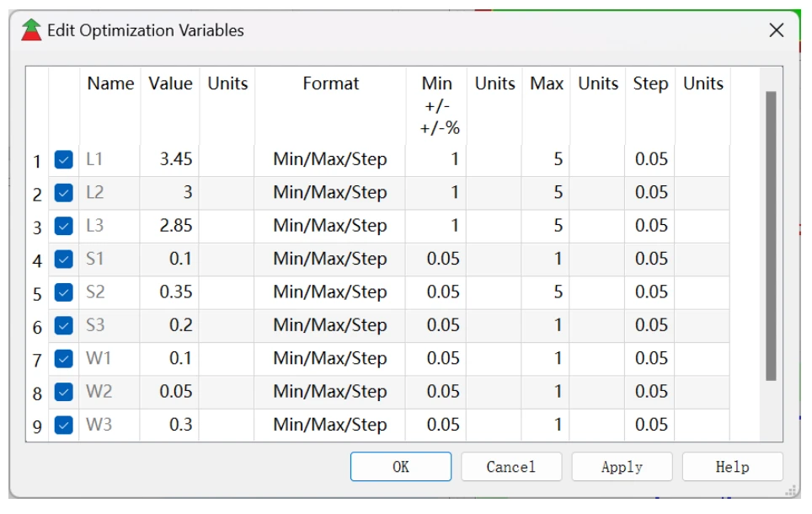Viewport: 812px width, 514px height.
Task: Expand Format cell for S1 variable
Action: click(329, 259)
